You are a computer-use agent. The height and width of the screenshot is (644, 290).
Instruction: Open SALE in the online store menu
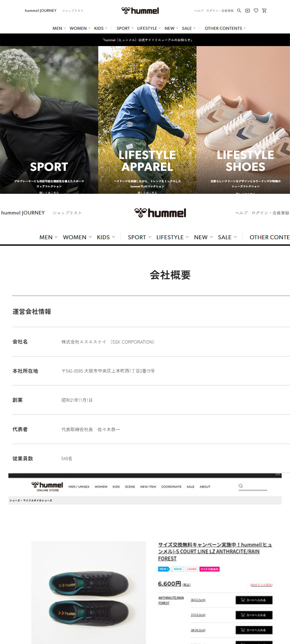point(190,487)
